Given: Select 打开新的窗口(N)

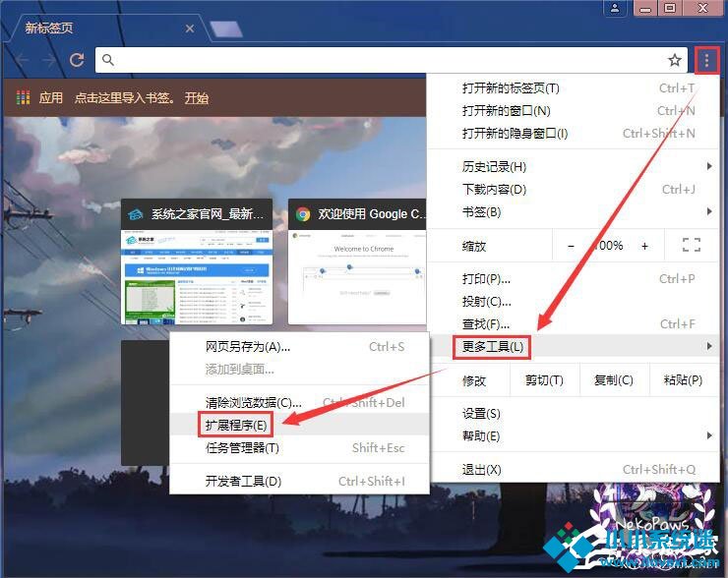Looking at the screenshot, I should pos(573,111).
